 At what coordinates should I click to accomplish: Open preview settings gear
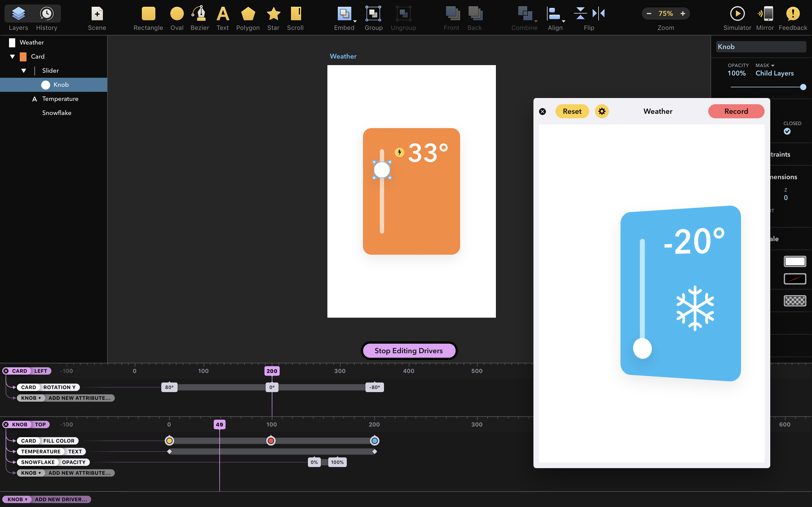pyautogui.click(x=602, y=111)
